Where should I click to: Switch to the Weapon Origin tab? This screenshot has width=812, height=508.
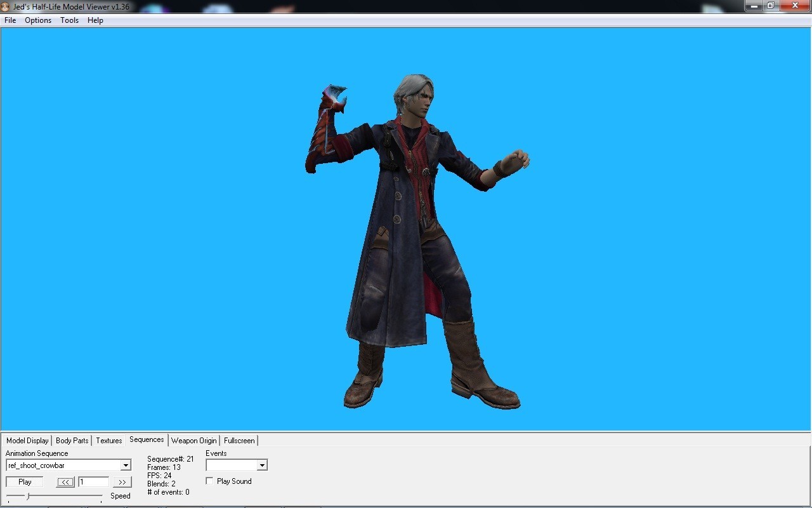point(193,440)
